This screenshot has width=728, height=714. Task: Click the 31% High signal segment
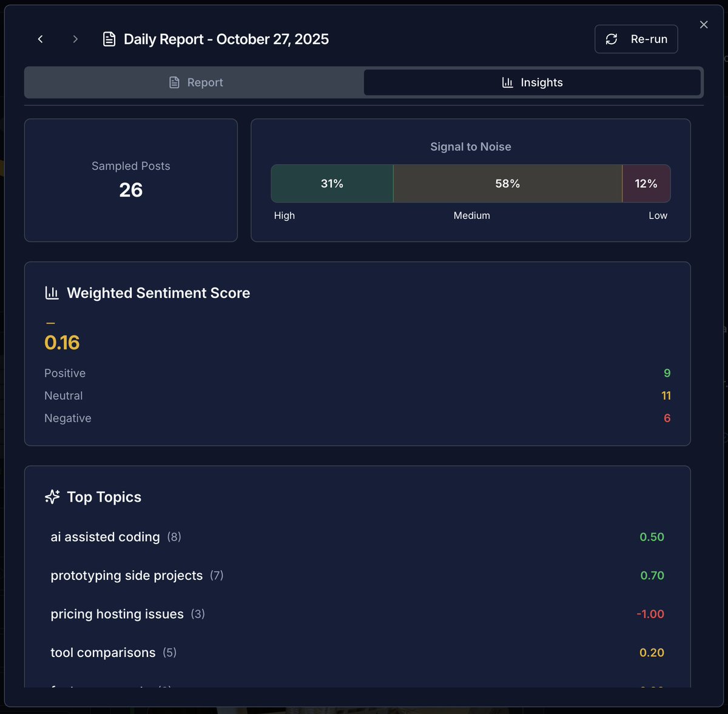332,183
